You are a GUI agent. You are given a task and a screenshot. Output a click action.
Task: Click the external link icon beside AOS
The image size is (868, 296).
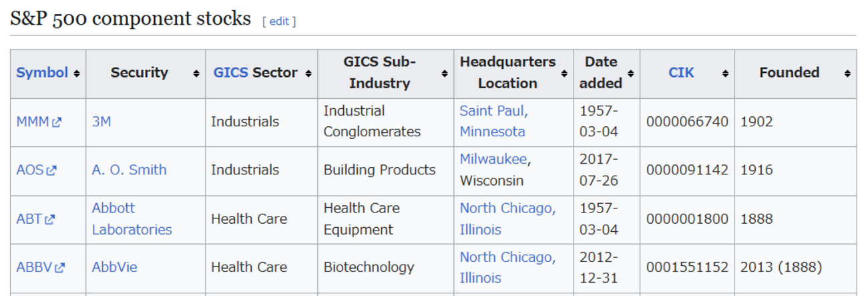51,170
